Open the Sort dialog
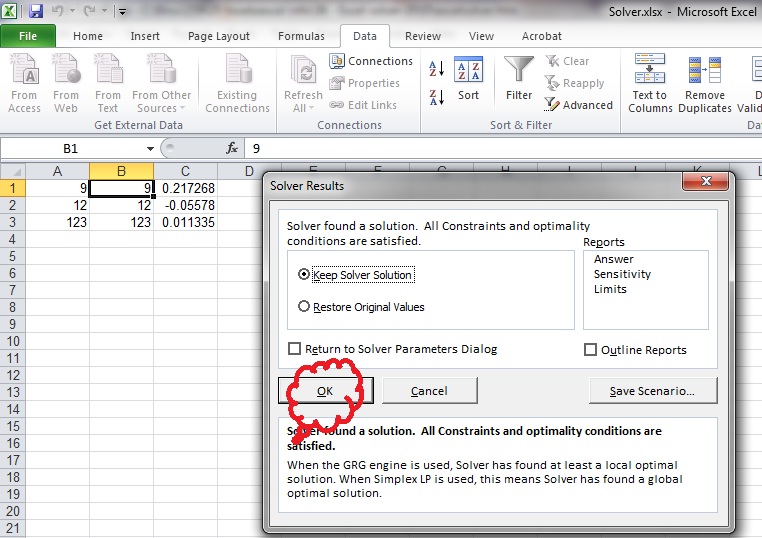The height and width of the screenshot is (538, 762). click(x=468, y=78)
